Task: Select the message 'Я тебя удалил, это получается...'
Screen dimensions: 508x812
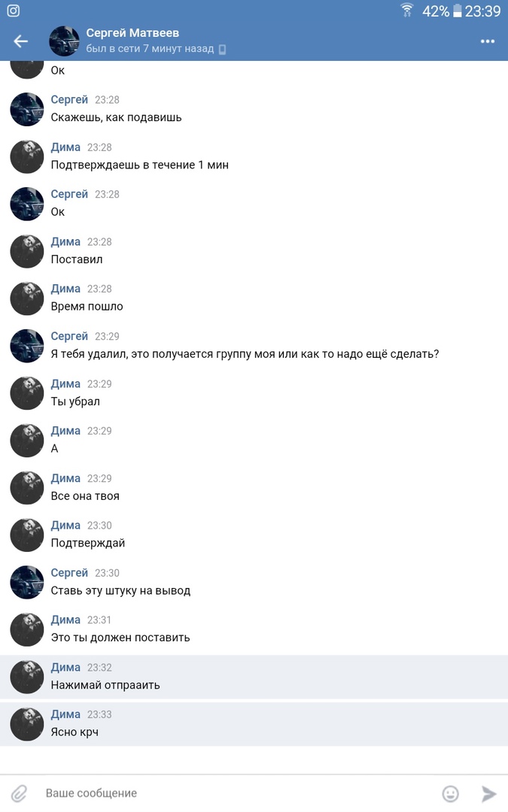Action: 254,345
